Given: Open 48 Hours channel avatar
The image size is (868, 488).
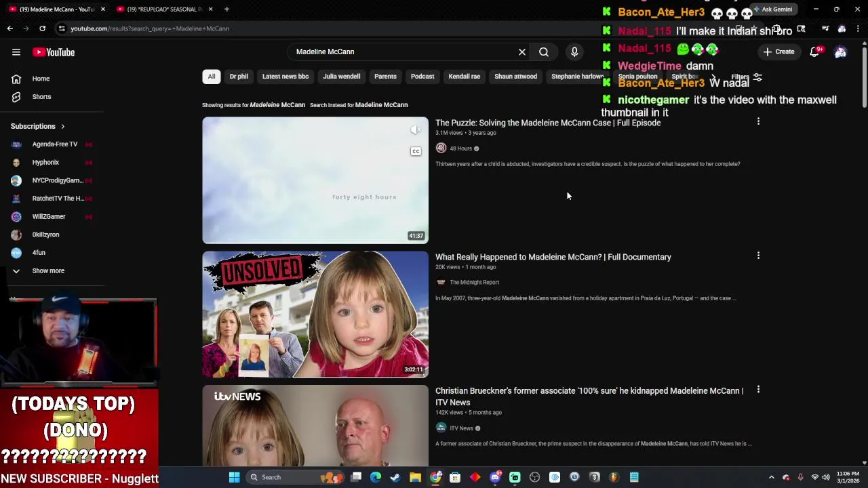Looking at the screenshot, I should (x=441, y=148).
